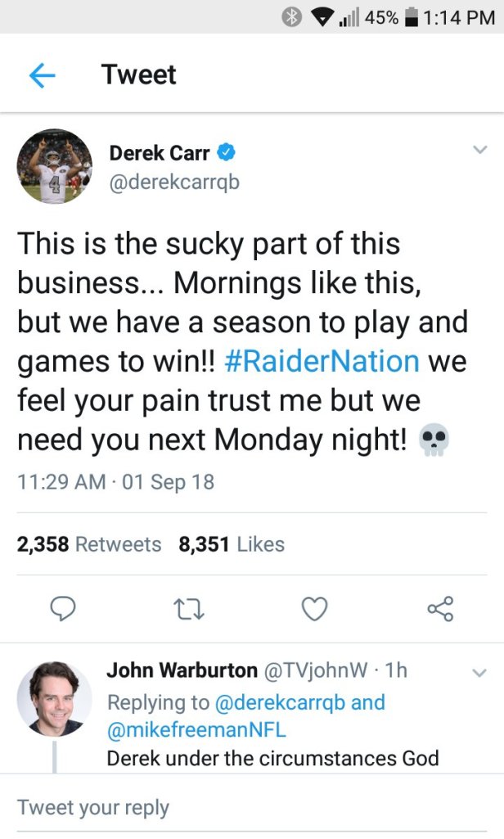504x839 pixels.
Task: Tap the Bluetooth status bar icon
Action: coord(292,17)
